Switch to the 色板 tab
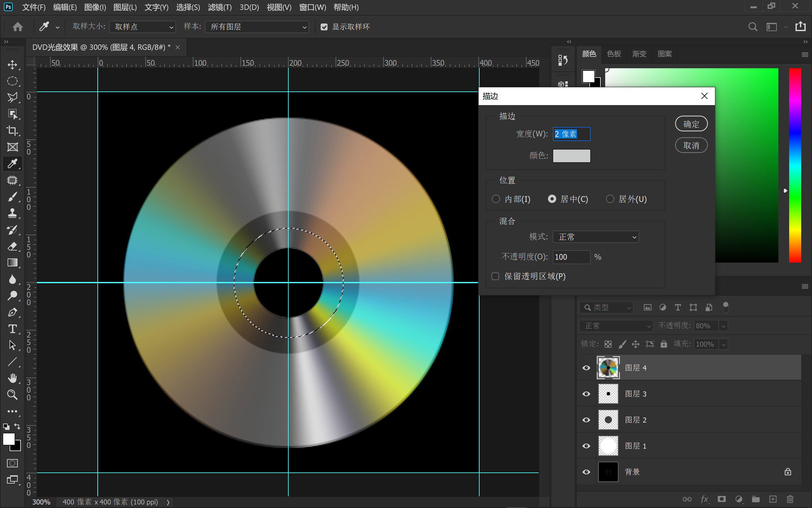Viewport: 812px width, 508px height. 614,54
